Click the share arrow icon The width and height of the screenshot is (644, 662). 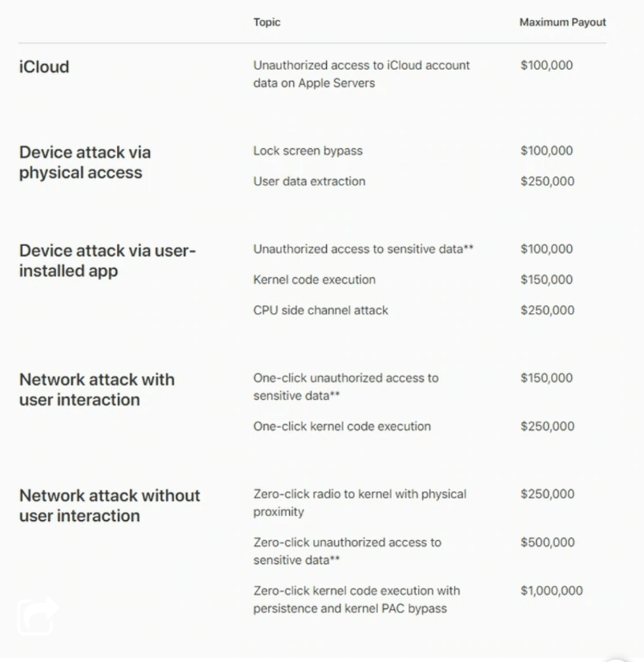tap(38, 616)
